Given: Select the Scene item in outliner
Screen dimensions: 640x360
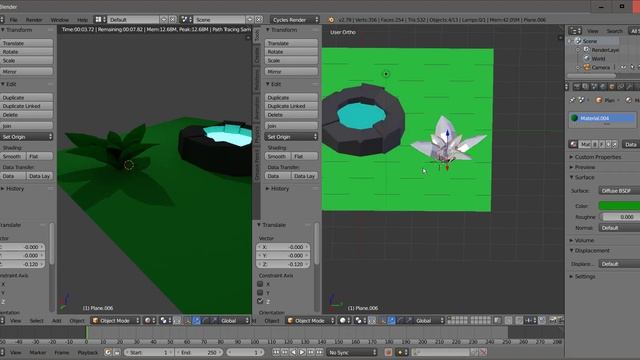Looking at the screenshot, I should [589, 41].
